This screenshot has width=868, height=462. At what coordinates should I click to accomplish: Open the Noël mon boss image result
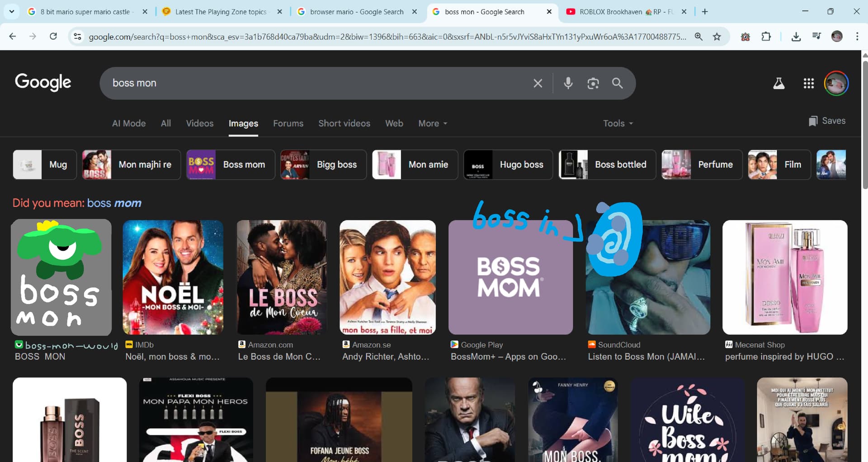coord(173,277)
